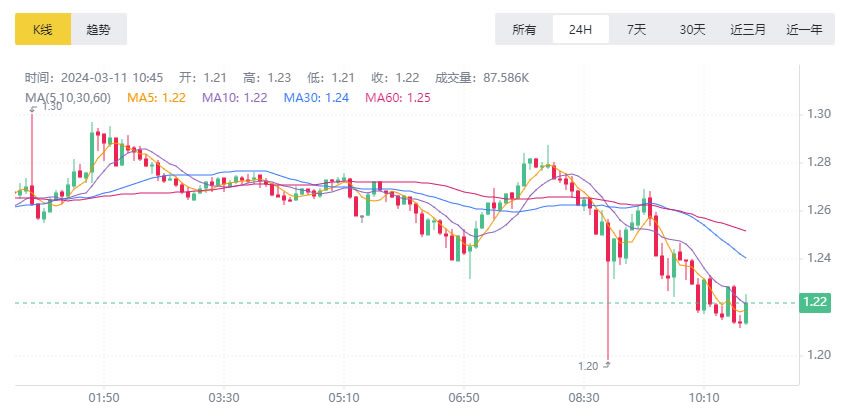Click the 08:30 time axis label
847x416 pixels.
(584, 398)
